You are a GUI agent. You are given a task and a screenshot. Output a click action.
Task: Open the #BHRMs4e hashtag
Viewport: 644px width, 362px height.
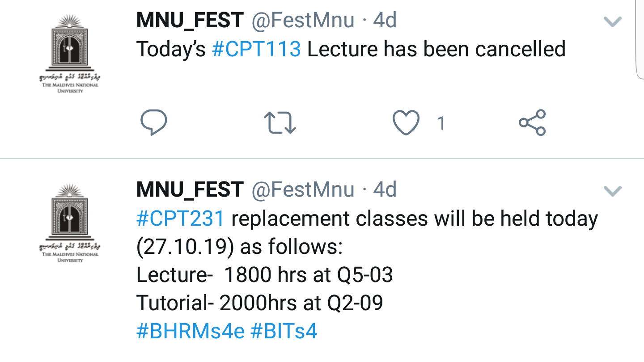(190, 332)
